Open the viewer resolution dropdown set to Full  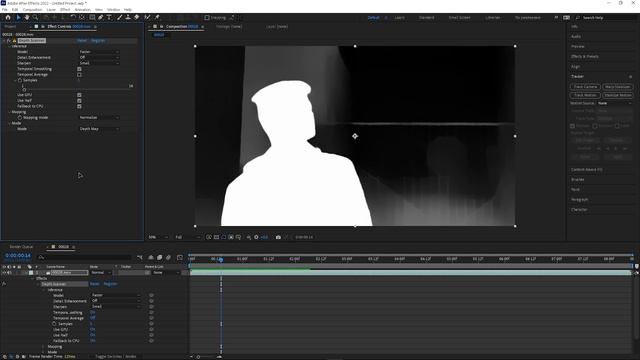tap(188, 237)
